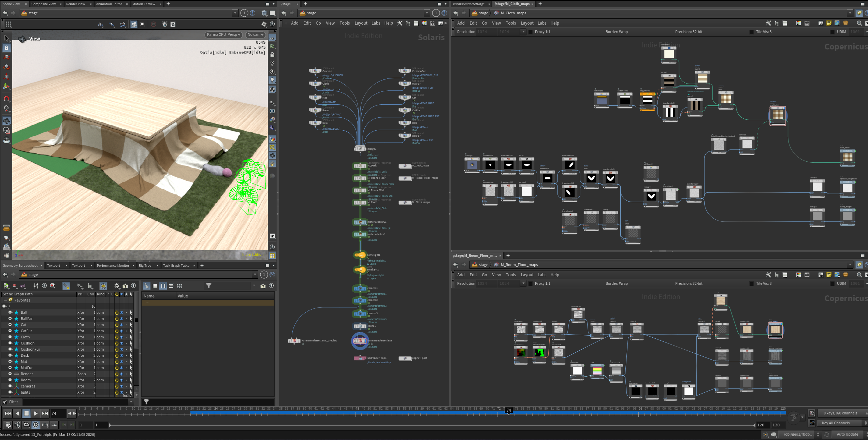Screen dimensions: 868x440
Task: Open the Karma XPU Persp dropdown
Action: [223, 34]
